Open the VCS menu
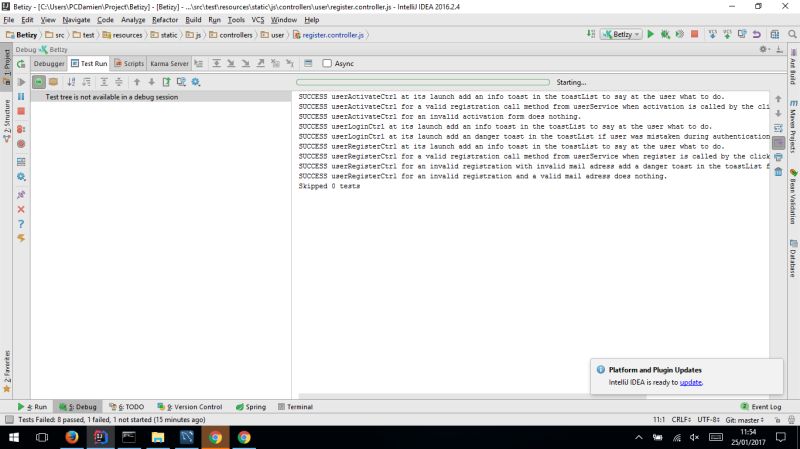Viewport: 800px width, 449px height. (258, 20)
